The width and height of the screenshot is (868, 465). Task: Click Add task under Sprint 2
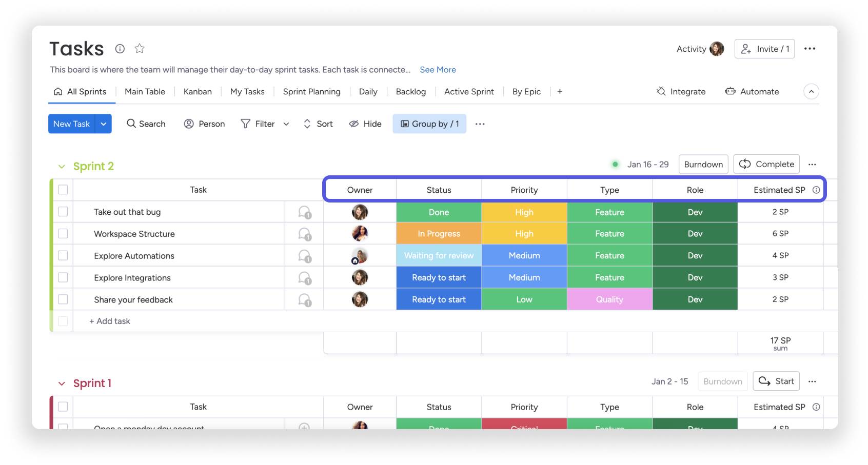[109, 321]
